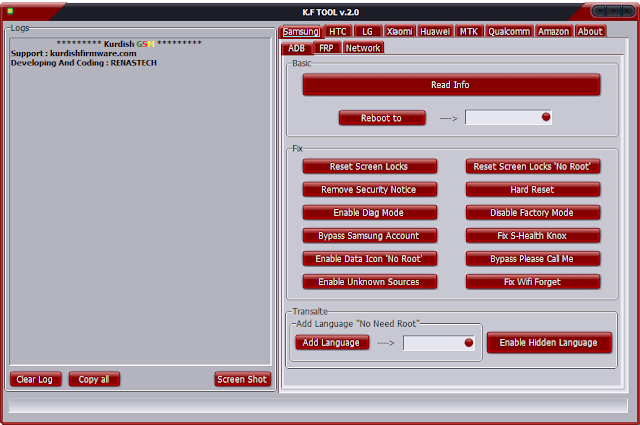Click Enable Diag Mode

(x=369, y=213)
